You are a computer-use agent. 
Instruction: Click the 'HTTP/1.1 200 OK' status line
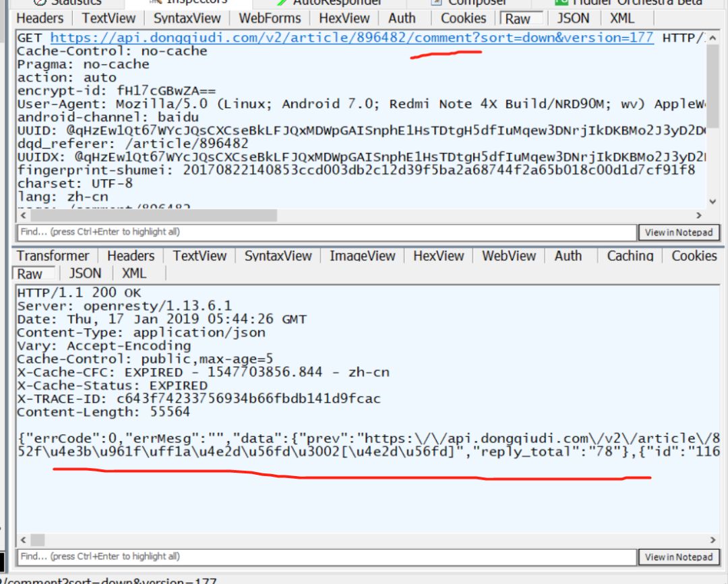[79, 293]
